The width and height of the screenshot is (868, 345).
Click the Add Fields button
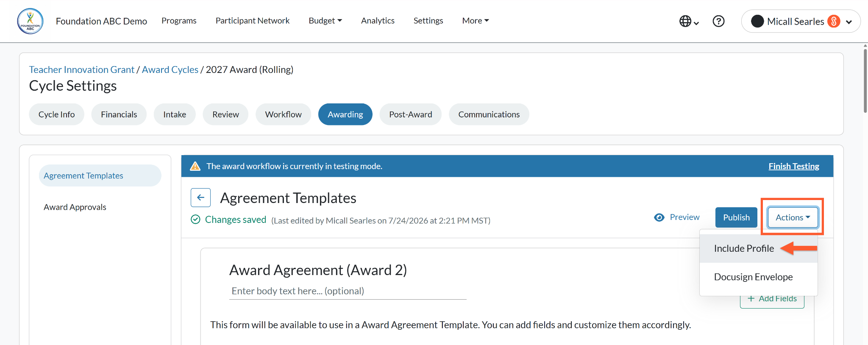[x=772, y=299]
